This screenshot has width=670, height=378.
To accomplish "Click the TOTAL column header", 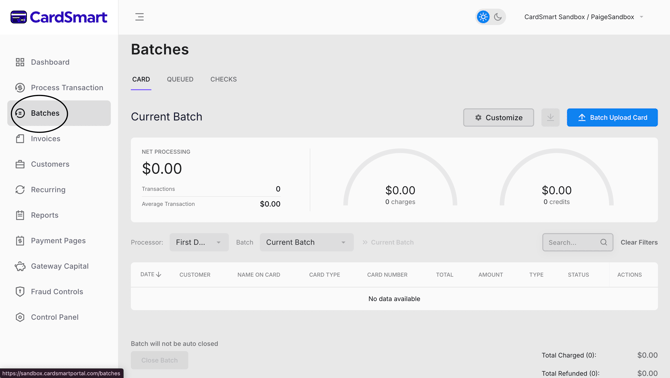I will coord(444,275).
